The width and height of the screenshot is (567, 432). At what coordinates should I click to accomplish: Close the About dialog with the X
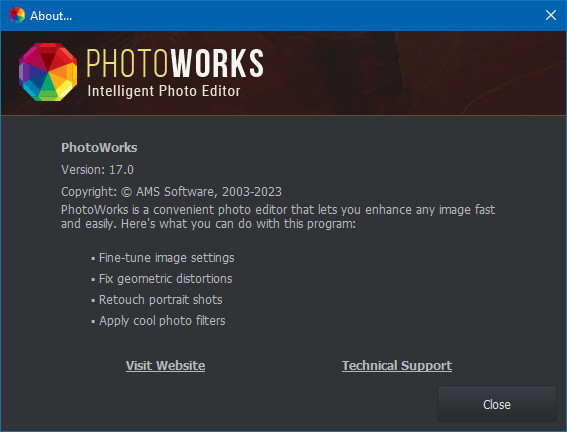coord(551,15)
